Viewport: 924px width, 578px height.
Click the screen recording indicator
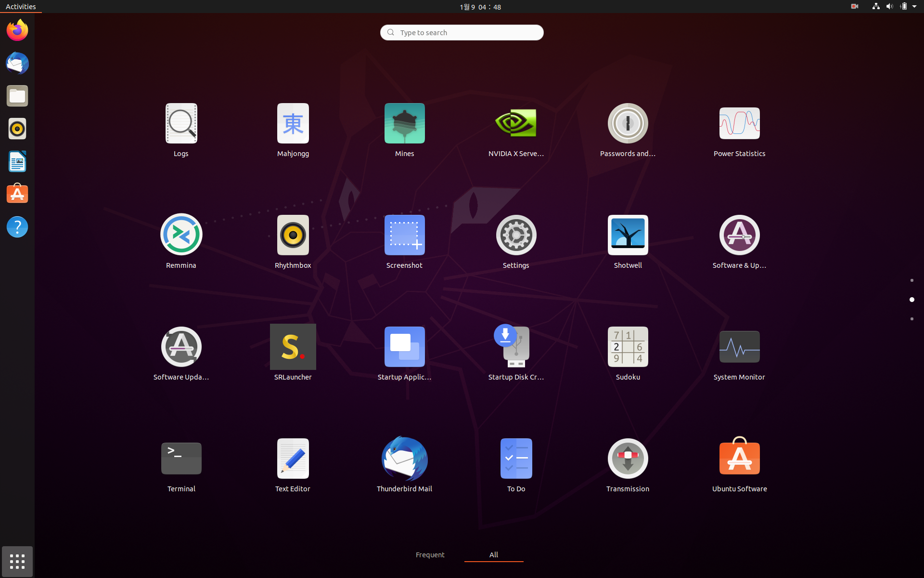tap(855, 7)
